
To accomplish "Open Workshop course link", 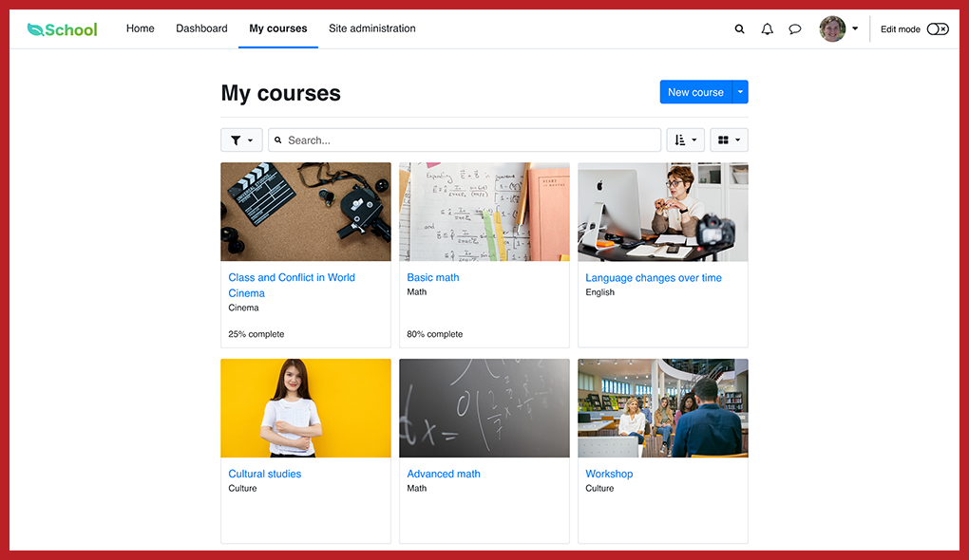I will click(x=609, y=475).
